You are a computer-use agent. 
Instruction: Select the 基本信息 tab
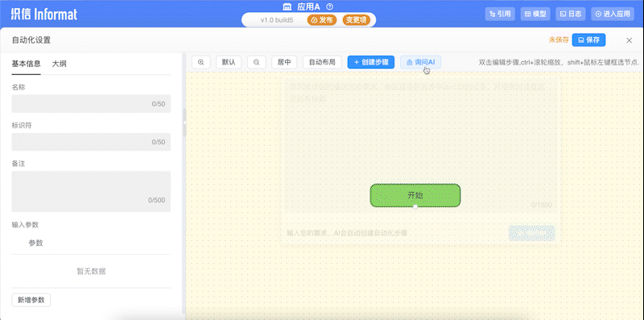[x=27, y=64]
